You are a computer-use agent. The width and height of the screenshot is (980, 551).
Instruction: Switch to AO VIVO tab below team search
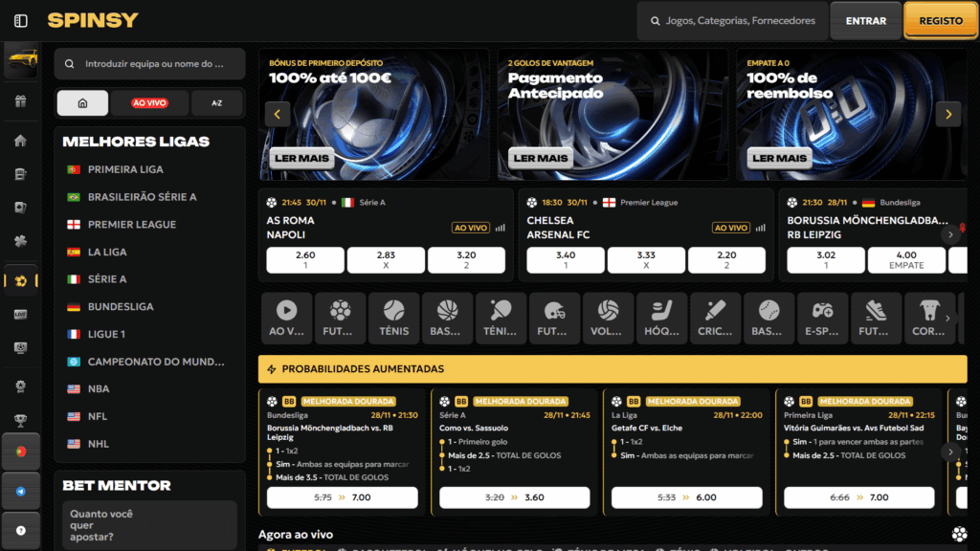(x=148, y=103)
